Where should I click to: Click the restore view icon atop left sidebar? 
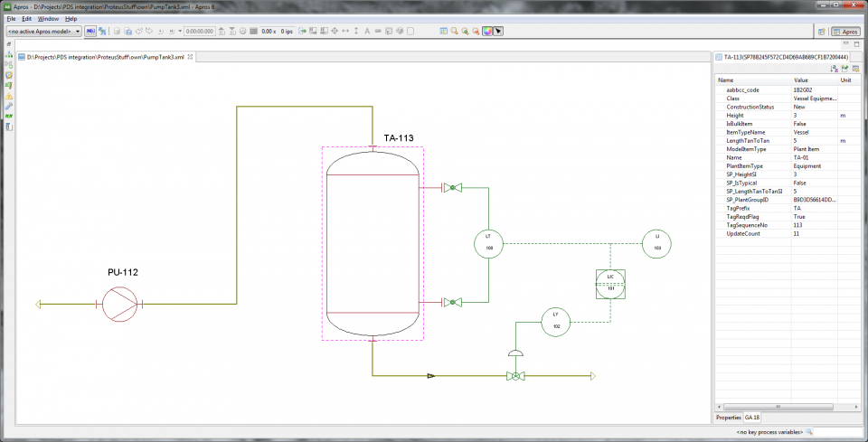click(x=9, y=43)
